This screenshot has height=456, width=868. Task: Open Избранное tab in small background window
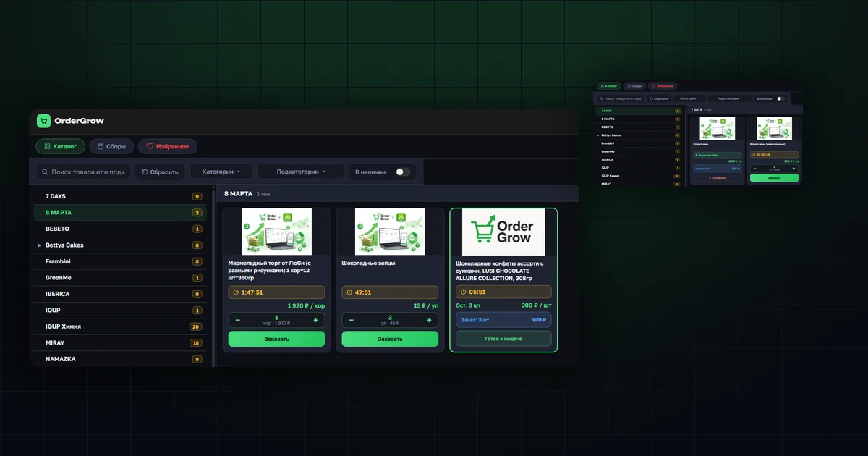pos(663,85)
